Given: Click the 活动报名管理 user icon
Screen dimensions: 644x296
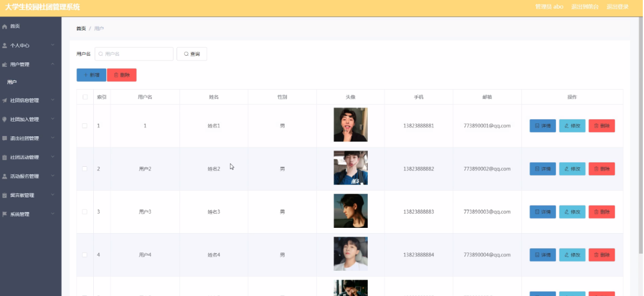Looking at the screenshot, I should 5,176.
